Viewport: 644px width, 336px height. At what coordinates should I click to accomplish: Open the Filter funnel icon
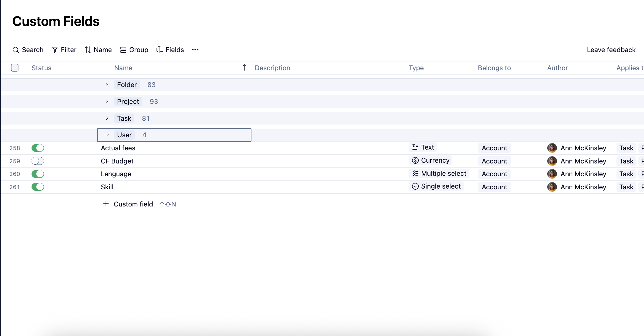click(55, 50)
